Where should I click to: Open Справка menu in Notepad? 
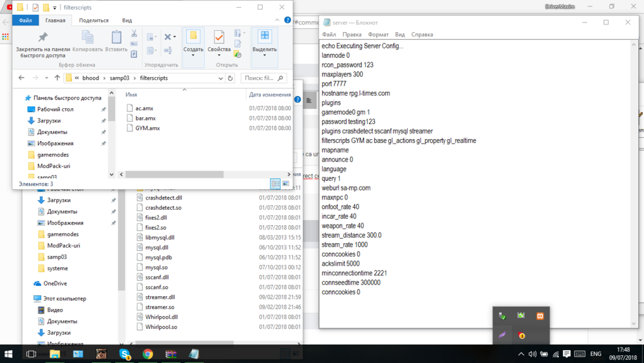tap(422, 35)
